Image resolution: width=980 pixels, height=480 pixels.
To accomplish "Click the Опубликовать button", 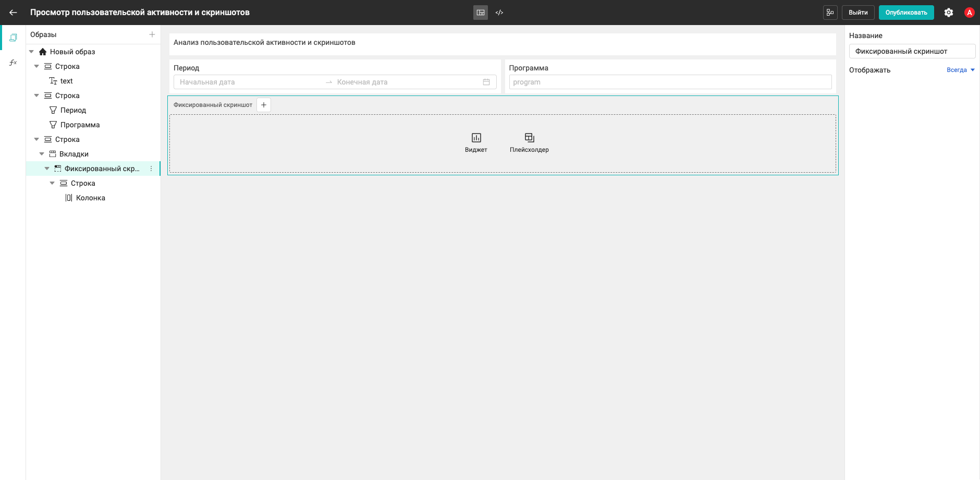I will [x=906, y=13].
